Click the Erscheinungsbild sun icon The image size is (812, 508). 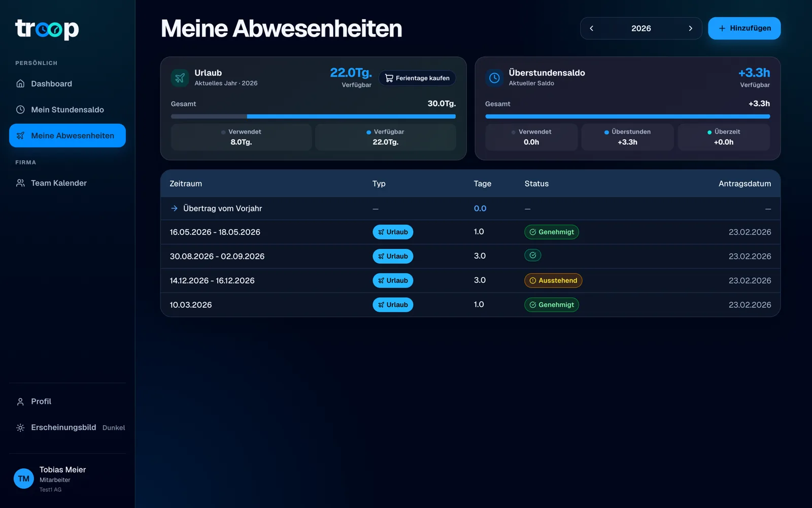(20, 428)
